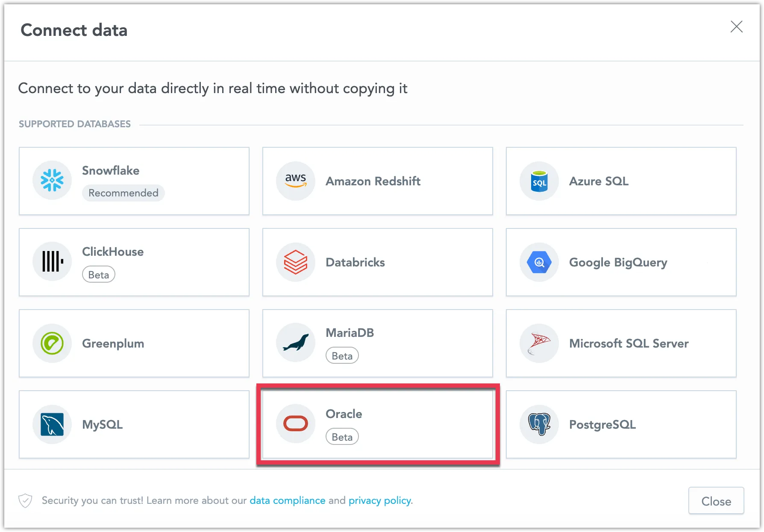Select the Snowflake database icon
Viewport: 764px width, 532px height.
[x=52, y=180]
